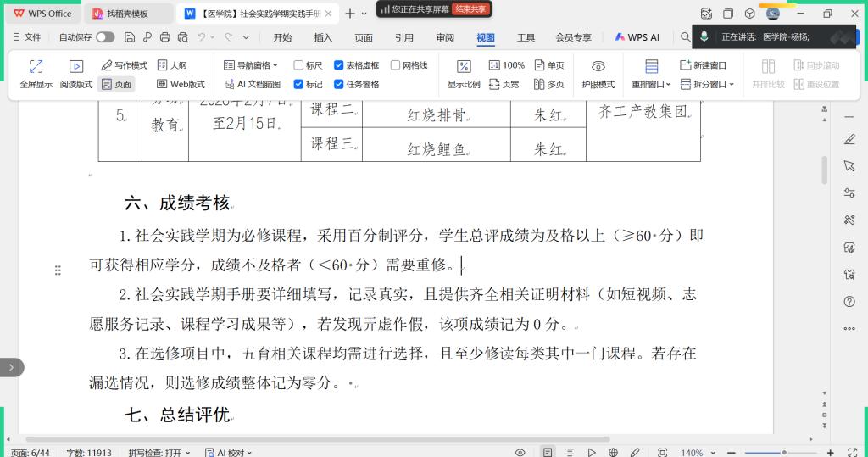The height and width of the screenshot is (457, 868).
Task: Check the 标尺 ruler checkbox
Action: coord(298,65)
